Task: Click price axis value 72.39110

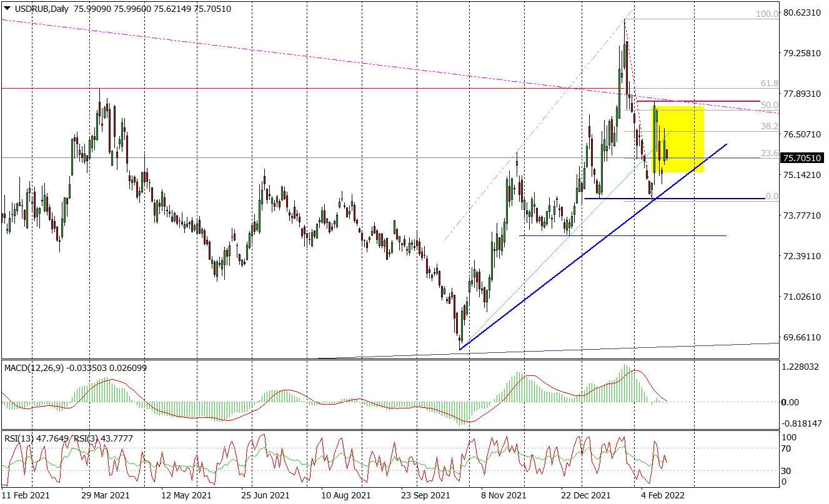Action: point(802,256)
